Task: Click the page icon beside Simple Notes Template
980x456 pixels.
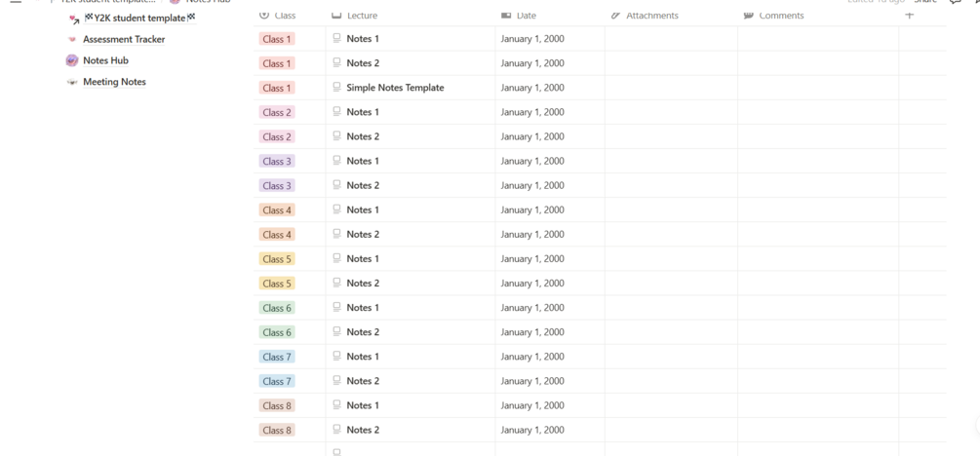Action: (336, 88)
